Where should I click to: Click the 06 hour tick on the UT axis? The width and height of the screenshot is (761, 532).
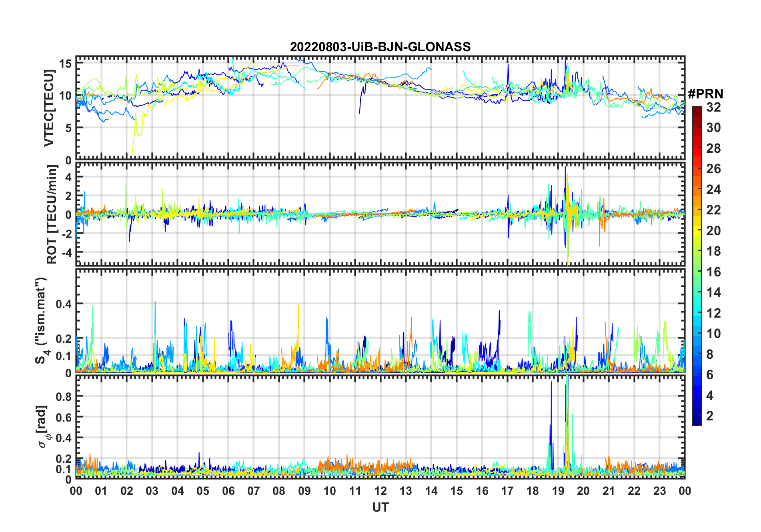[x=228, y=491]
